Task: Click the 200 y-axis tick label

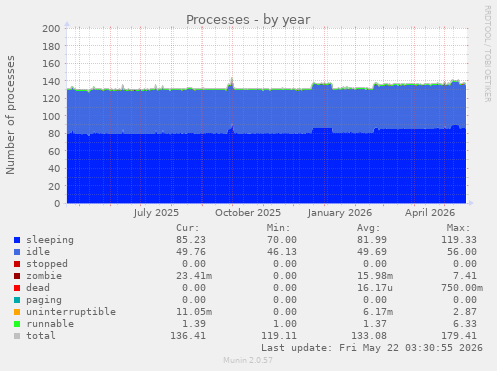Action: (x=51, y=29)
